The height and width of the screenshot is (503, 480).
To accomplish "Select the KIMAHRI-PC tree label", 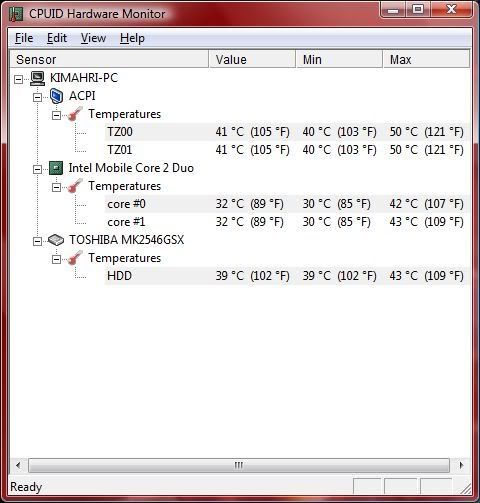I will (84, 78).
